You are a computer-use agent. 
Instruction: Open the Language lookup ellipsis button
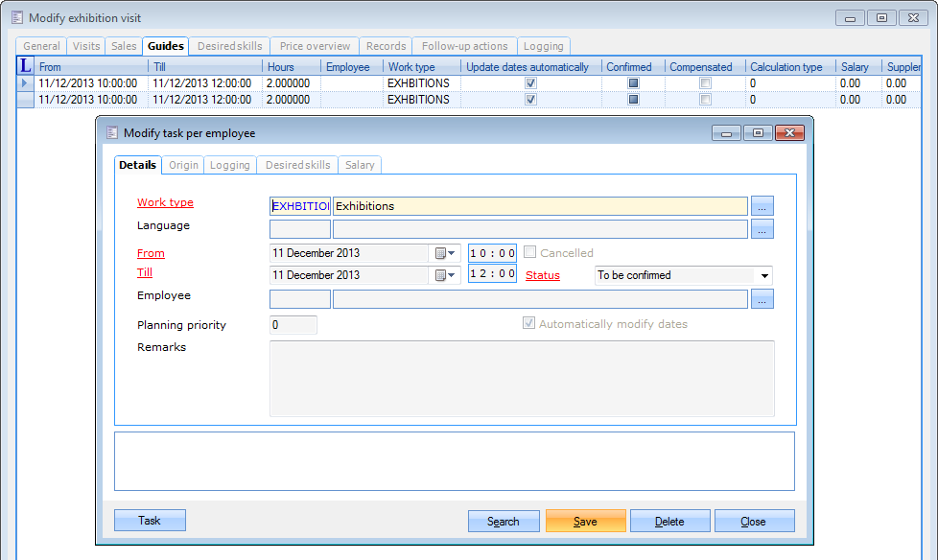coord(762,228)
